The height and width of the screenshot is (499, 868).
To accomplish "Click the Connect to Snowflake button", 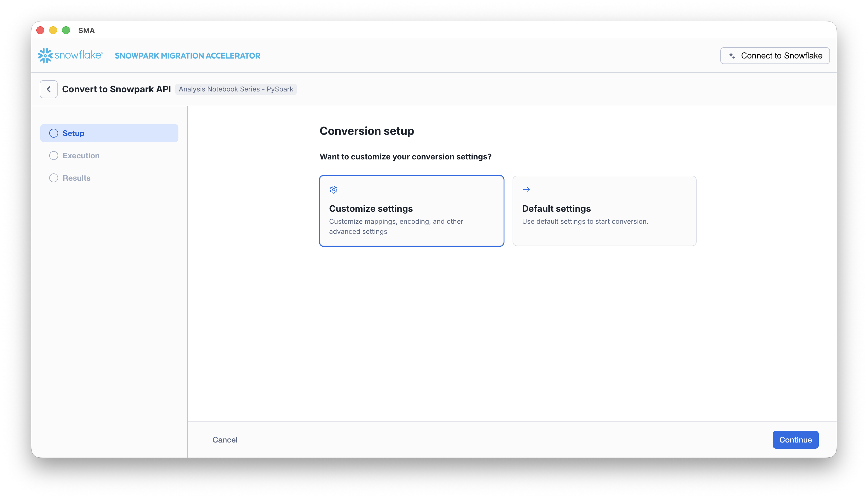I will point(775,55).
